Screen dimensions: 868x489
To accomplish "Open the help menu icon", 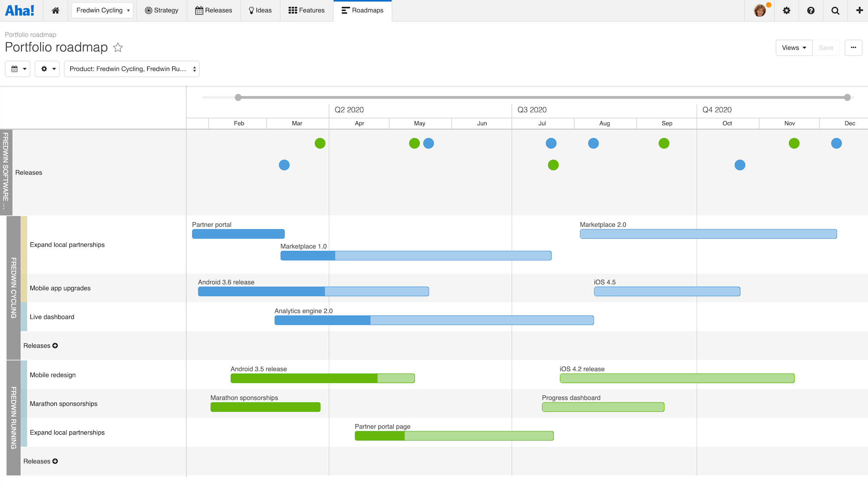I will coord(811,10).
